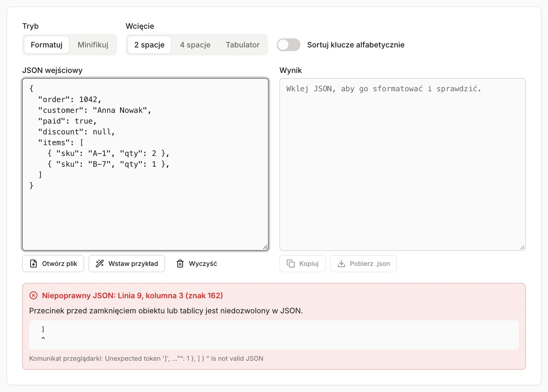Click the line with sku "B-7"

108,164
